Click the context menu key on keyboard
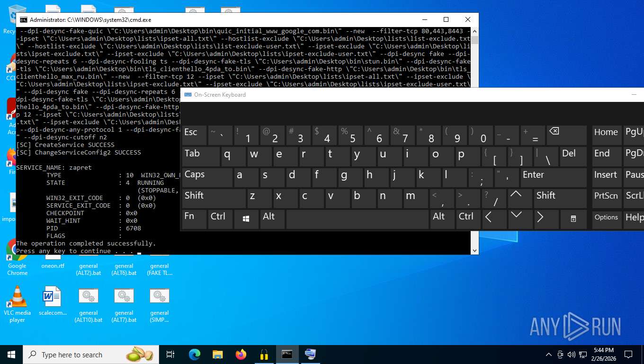Screen dimensions: 644x364 [x=573, y=219]
